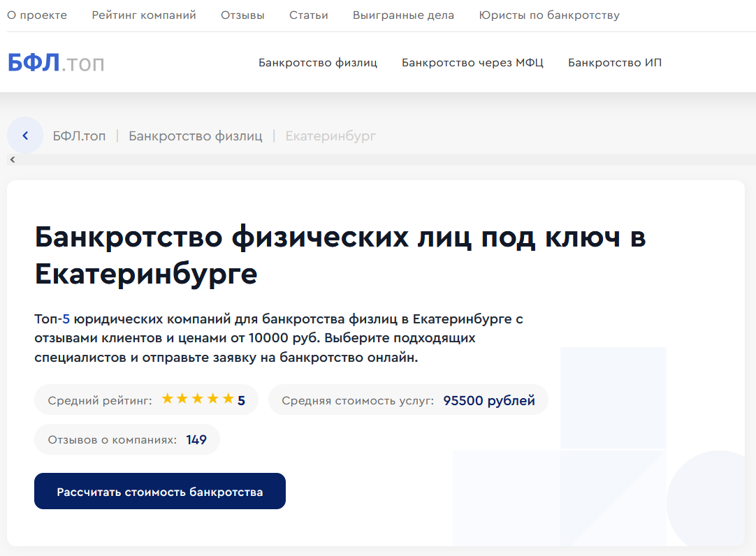Viewport: 756px width, 556px height.
Task: Click Рассчитать стоимость банкротства button
Action: click(x=160, y=491)
